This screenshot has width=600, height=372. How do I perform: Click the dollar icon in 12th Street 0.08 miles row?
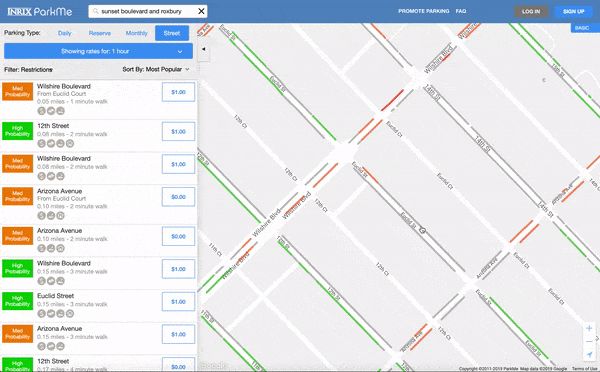pos(41,144)
